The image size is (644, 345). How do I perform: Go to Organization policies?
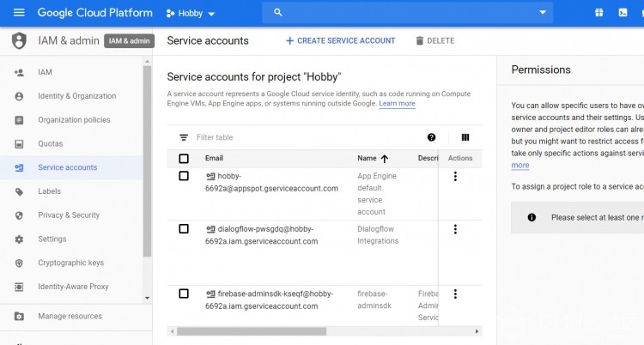75,120
